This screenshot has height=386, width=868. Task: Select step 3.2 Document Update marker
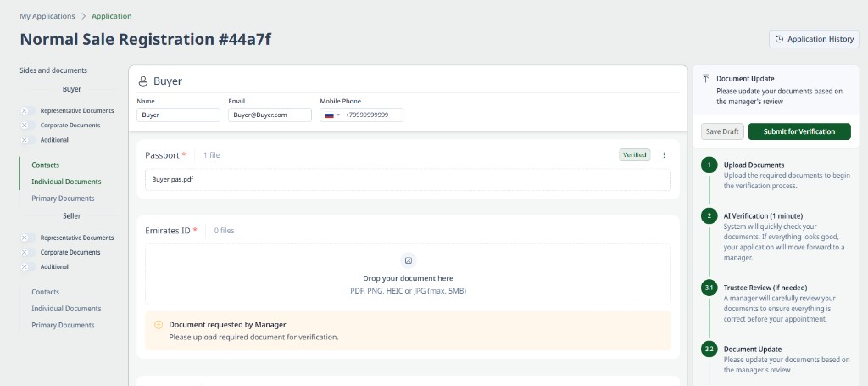tap(709, 350)
